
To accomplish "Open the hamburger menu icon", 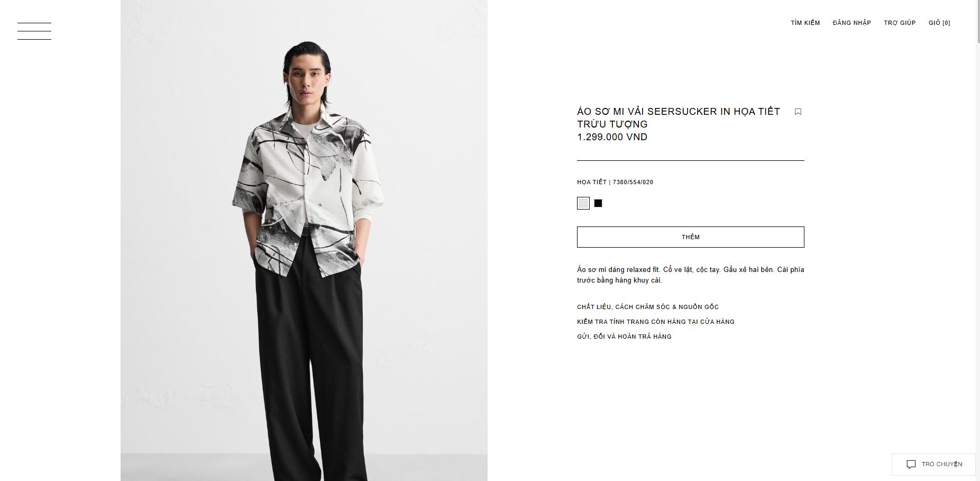I will [34, 31].
